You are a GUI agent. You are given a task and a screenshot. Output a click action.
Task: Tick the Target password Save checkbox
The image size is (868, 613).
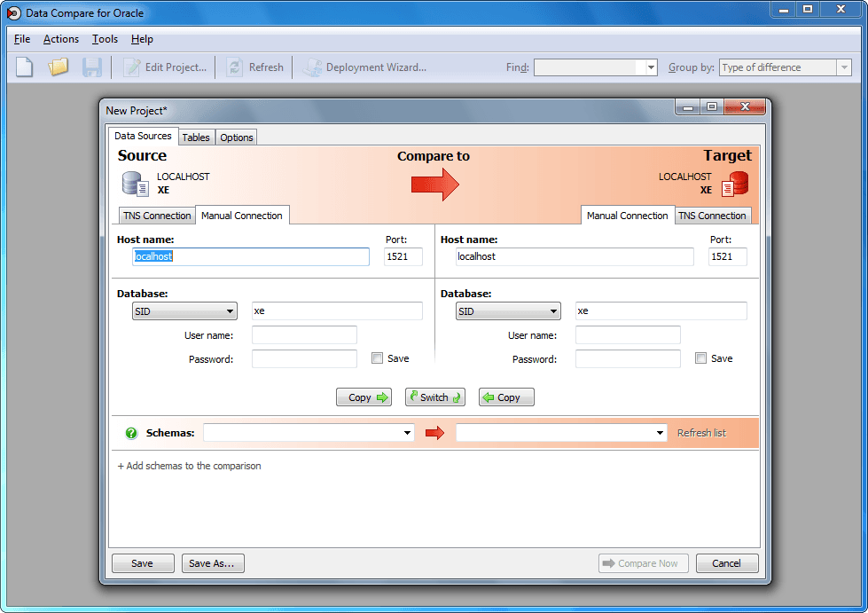pyautogui.click(x=700, y=358)
